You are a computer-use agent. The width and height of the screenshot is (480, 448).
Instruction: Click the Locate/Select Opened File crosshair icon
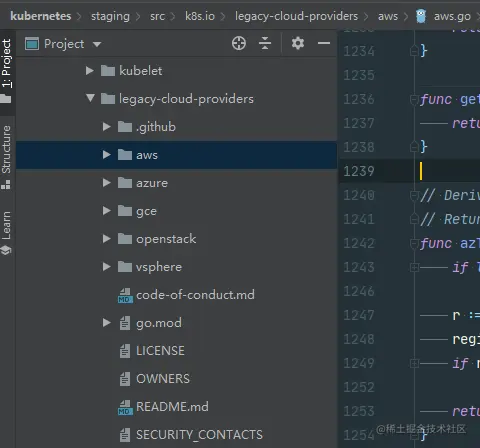coord(239,43)
